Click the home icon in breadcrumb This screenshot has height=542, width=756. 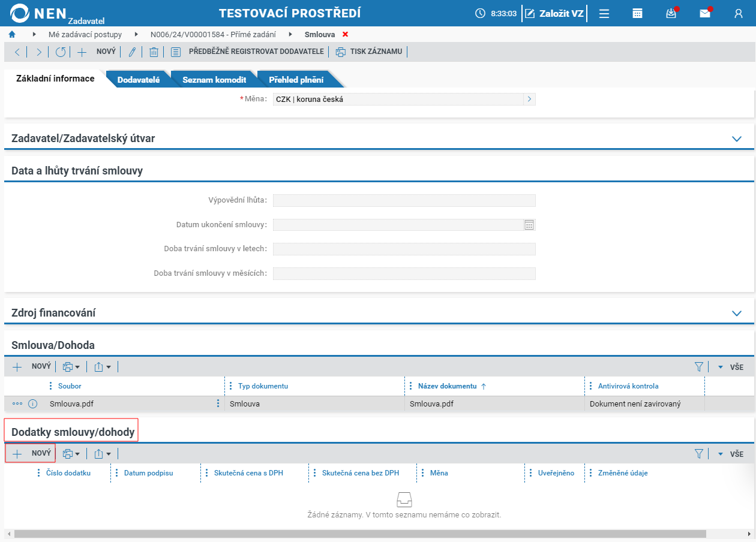click(12, 35)
